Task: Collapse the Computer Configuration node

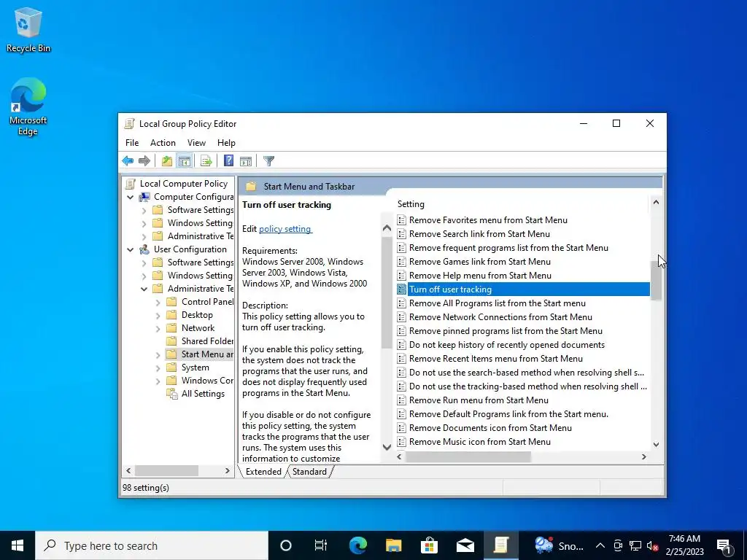Action: click(130, 197)
